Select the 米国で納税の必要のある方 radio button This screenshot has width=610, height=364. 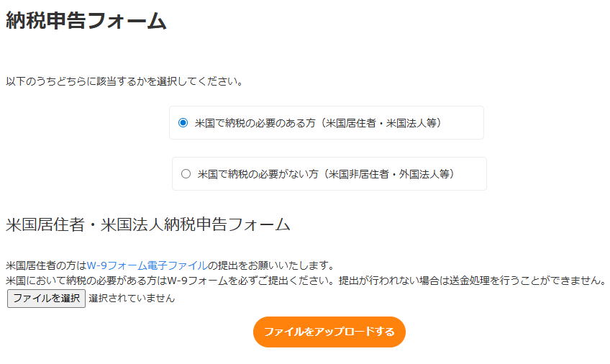point(183,123)
